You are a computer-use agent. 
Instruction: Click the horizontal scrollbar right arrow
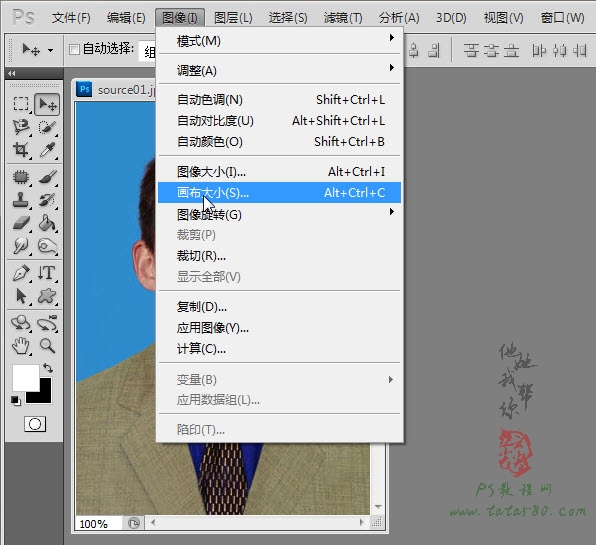tap(362, 523)
